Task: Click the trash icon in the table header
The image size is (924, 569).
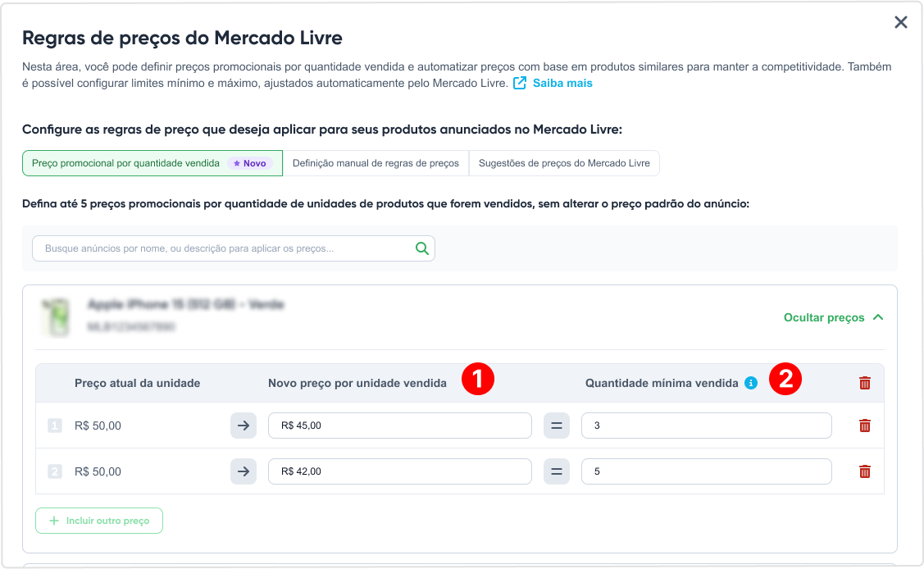Action: click(864, 383)
